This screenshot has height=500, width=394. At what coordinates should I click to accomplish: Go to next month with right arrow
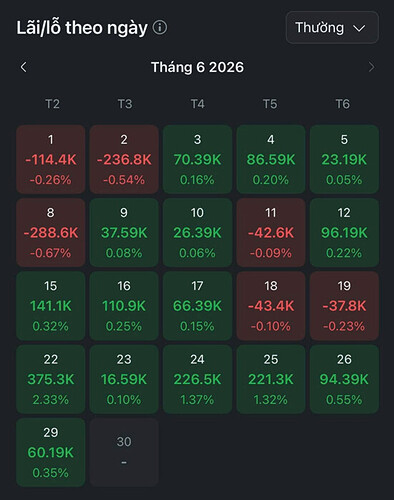click(x=371, y=67)
